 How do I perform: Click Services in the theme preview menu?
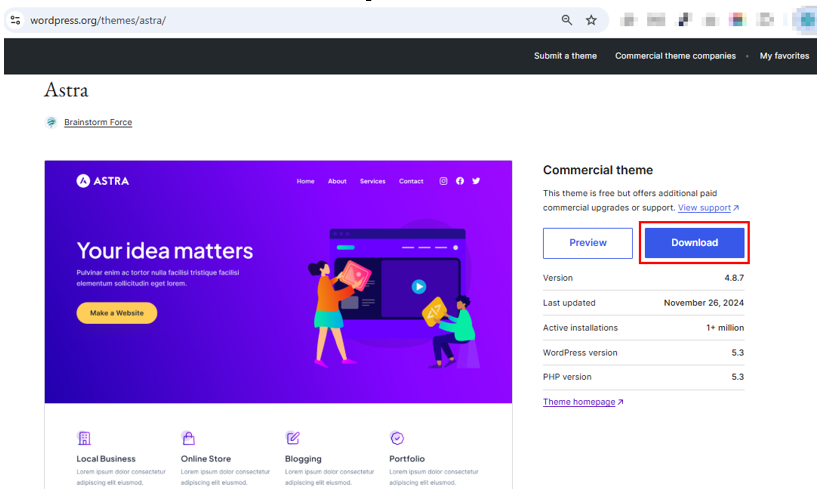[x=372, y=181]
